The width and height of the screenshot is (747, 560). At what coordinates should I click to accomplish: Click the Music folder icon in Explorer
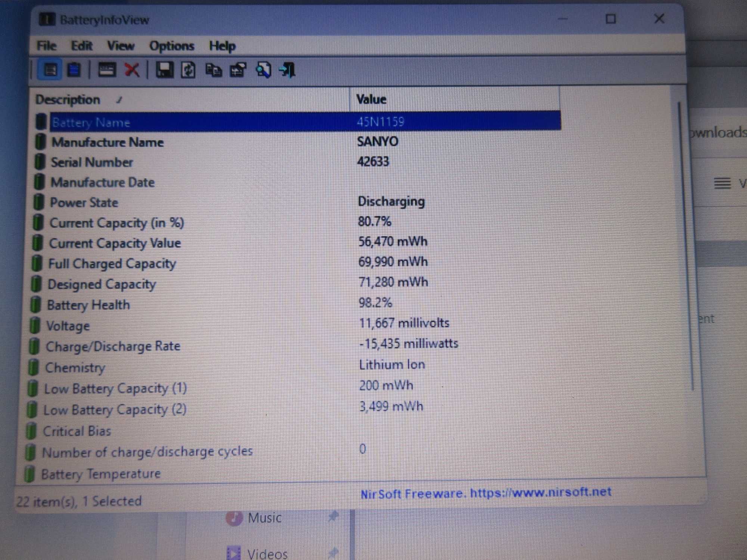(234, 518)
